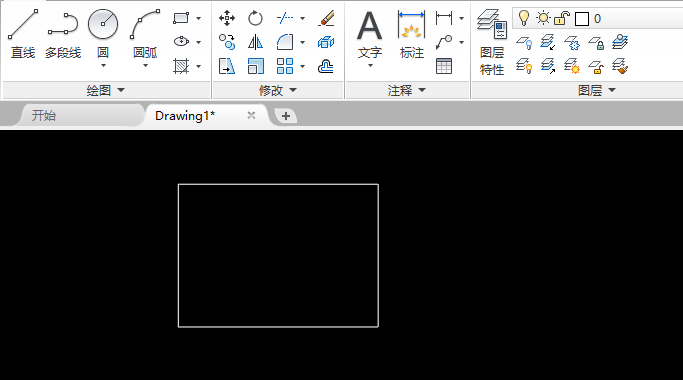The width and height of the screenshot is (683, 380).
Task: Expand the Circle (圆) dropdown arrow
Action: [103, 66]
